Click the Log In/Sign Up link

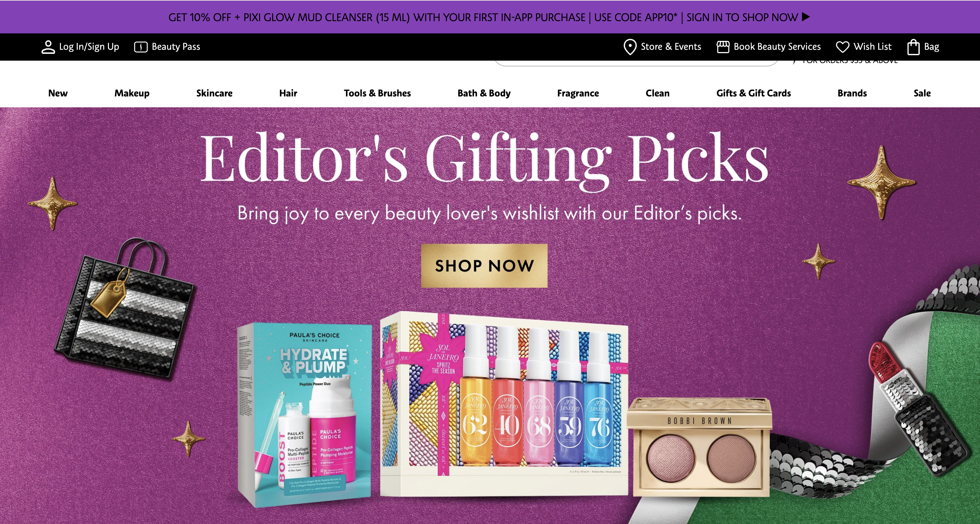(89, 47)
